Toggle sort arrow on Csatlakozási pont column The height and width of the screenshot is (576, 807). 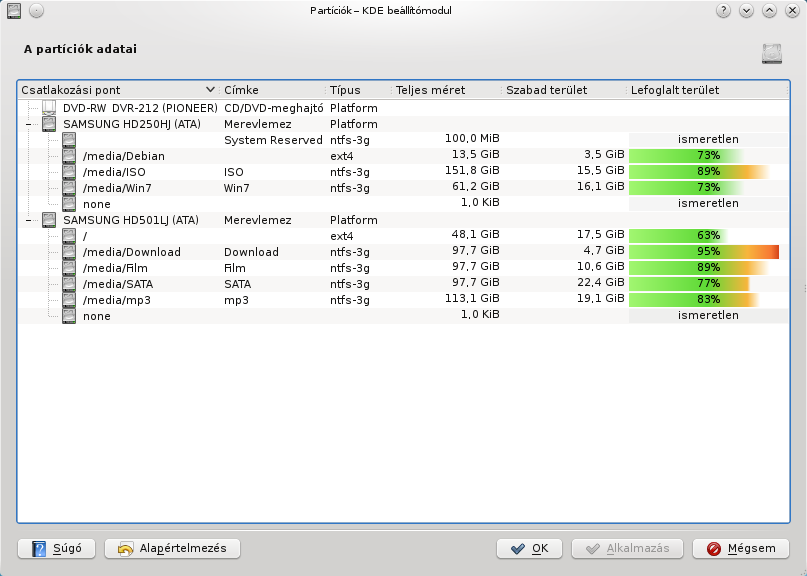point(210,90)
